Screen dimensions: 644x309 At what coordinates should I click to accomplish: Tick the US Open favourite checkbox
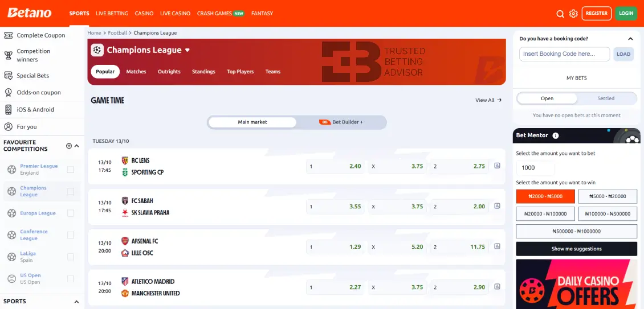tap(71, 279)
